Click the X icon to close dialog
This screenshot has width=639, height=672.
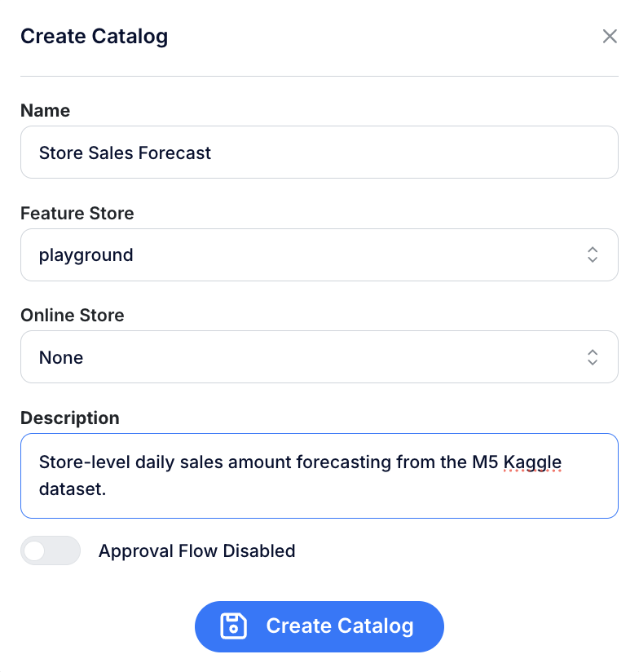coord(610,36)
